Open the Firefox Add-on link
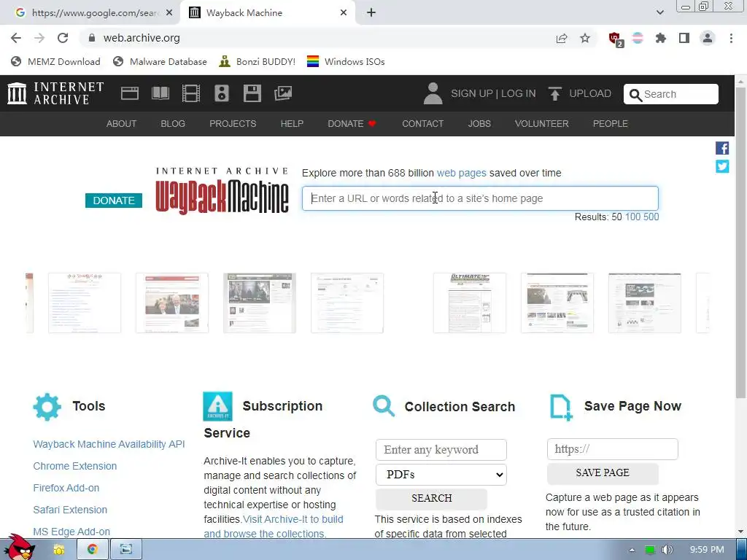The width and height of the screenshot is (747, 560). point(66,488)
